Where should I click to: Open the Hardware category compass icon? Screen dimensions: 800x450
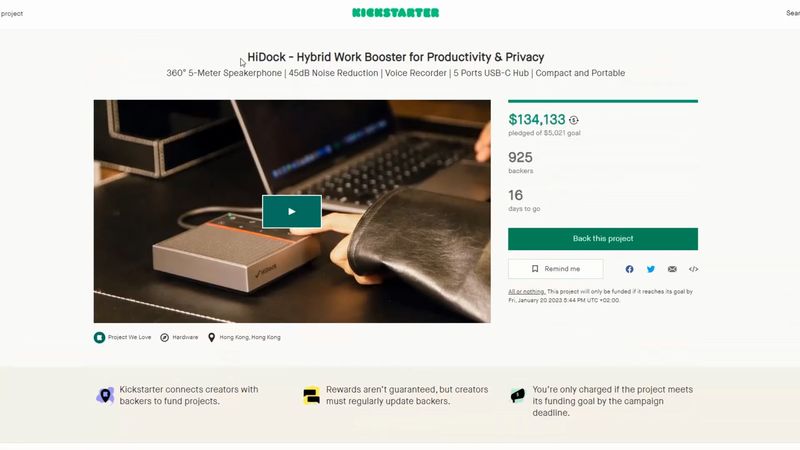164,337
